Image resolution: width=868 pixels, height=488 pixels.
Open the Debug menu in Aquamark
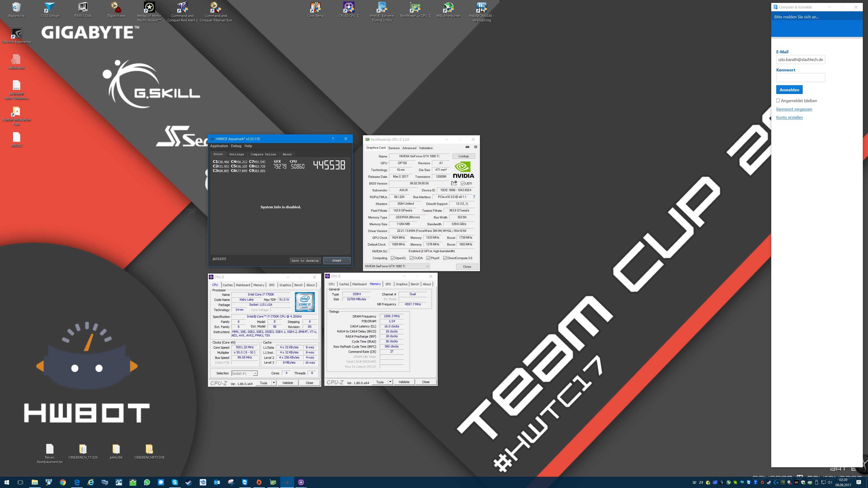(x=236, y=146)
